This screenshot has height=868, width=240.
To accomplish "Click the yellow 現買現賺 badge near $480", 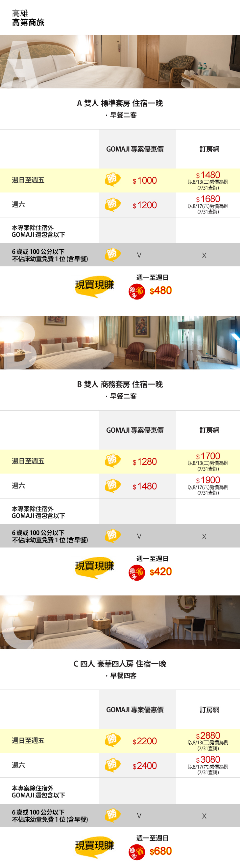I will 94,286.
